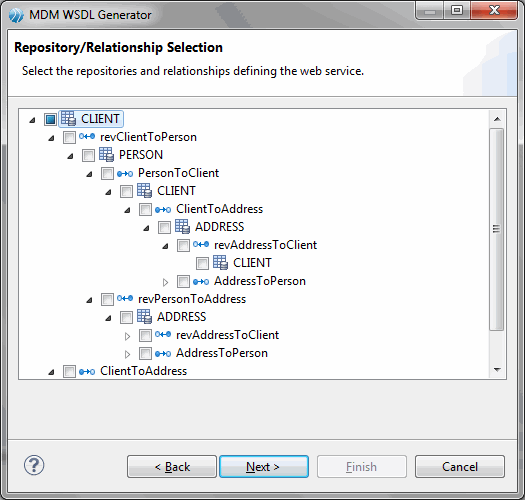The image size is (525, 500).
Task: Click the relationship icon of AddressToPerson below leaf CLIENT
Action: pyautogui.click(x=201, y=282)
